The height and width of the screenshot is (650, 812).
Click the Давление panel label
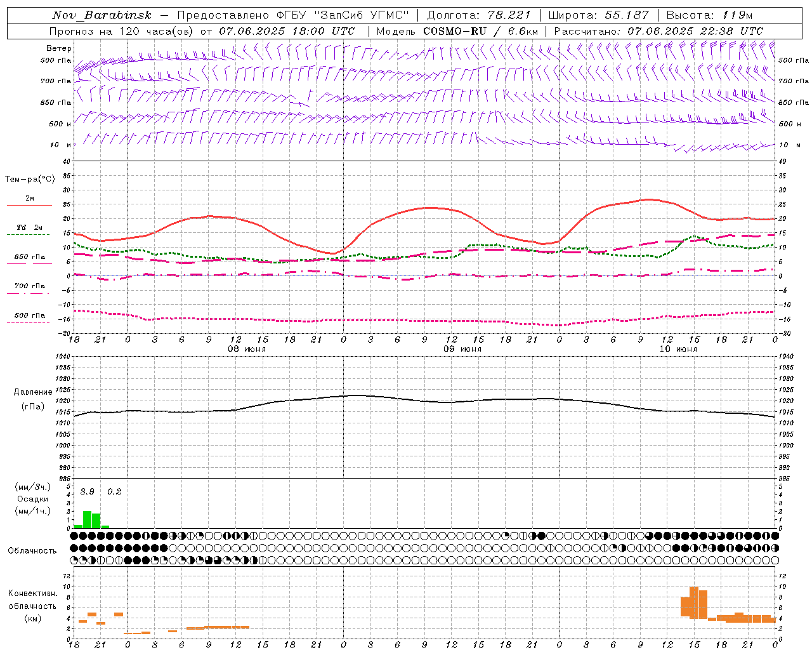(x=33, y=392)
